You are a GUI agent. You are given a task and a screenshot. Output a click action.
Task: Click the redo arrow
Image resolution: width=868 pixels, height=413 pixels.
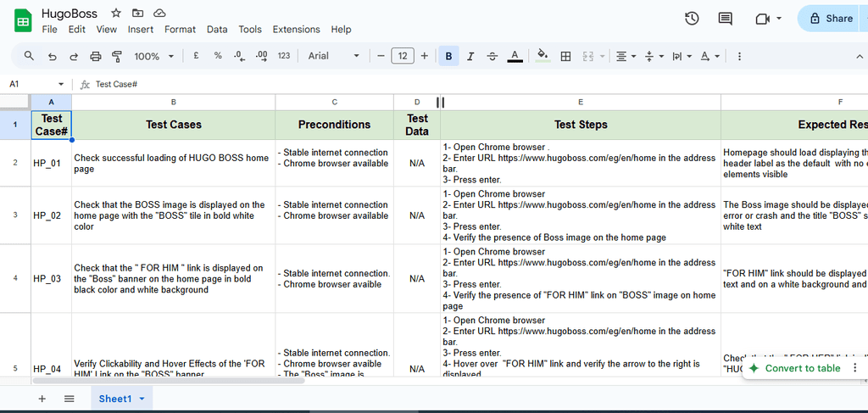pos(74,56)
